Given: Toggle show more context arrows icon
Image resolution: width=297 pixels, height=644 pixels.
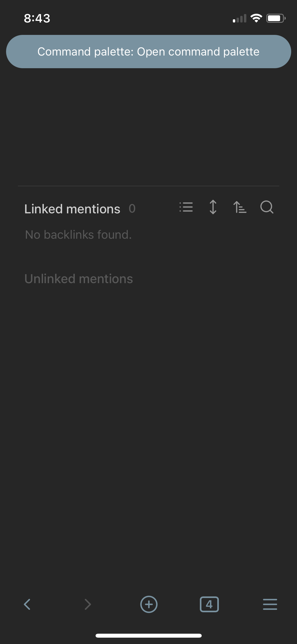Looking at the screenshot, I should (x=213, y=207).
